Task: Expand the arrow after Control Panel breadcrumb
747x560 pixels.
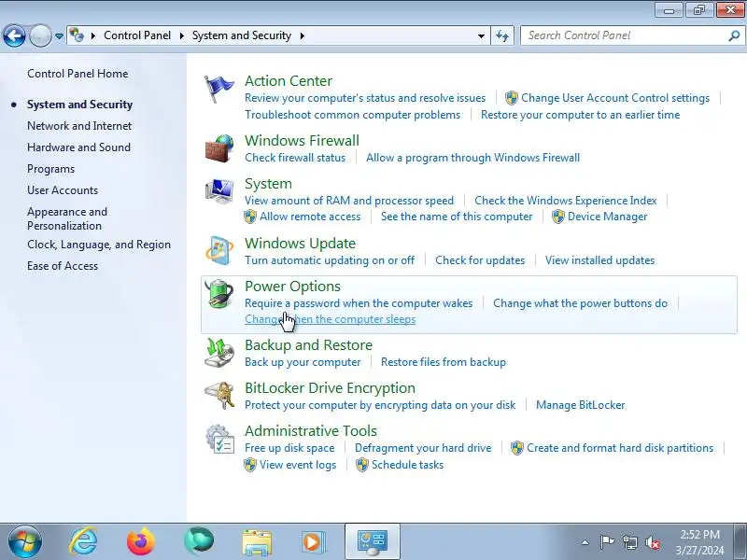Action: coord(181,35)
